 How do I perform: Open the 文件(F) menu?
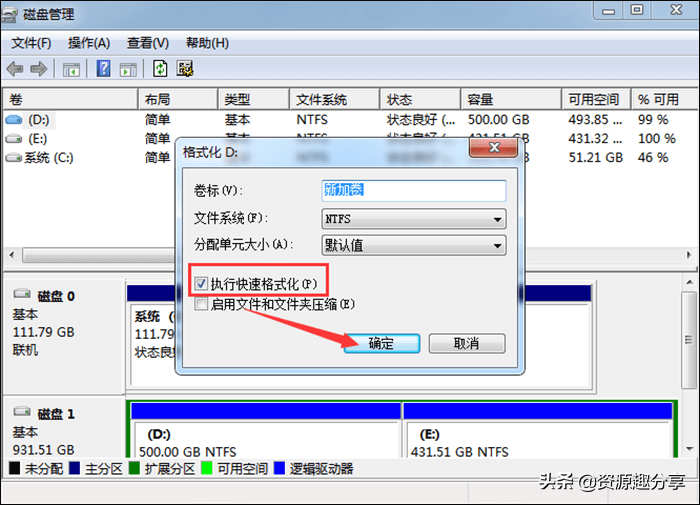pyautogui.click(x=31, y=43)
